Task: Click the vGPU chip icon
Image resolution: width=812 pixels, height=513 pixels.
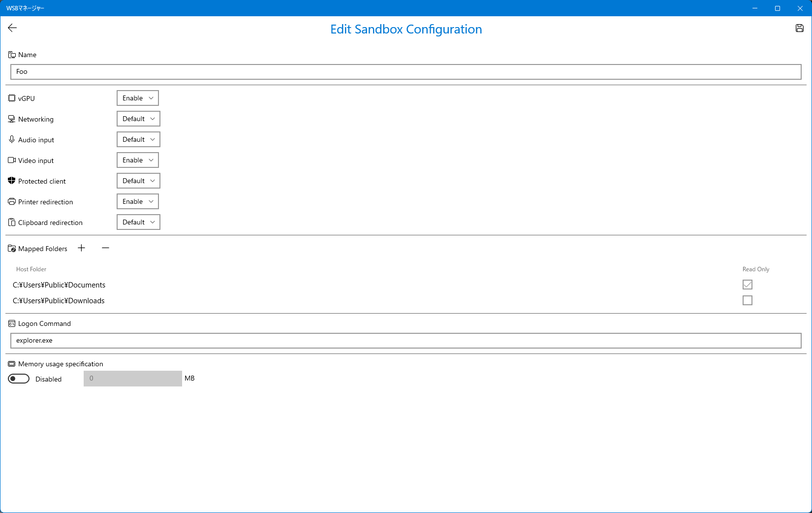Action: click(12, 98)
